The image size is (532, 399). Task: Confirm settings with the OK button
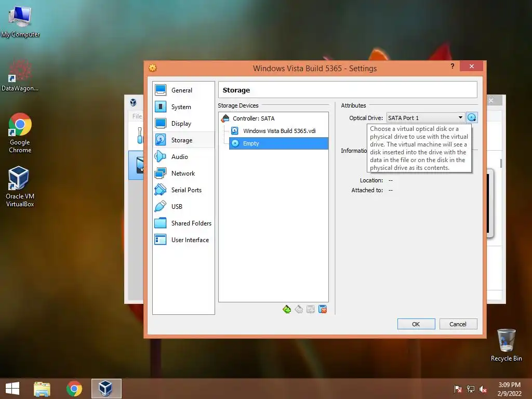[x=416, y=324]
